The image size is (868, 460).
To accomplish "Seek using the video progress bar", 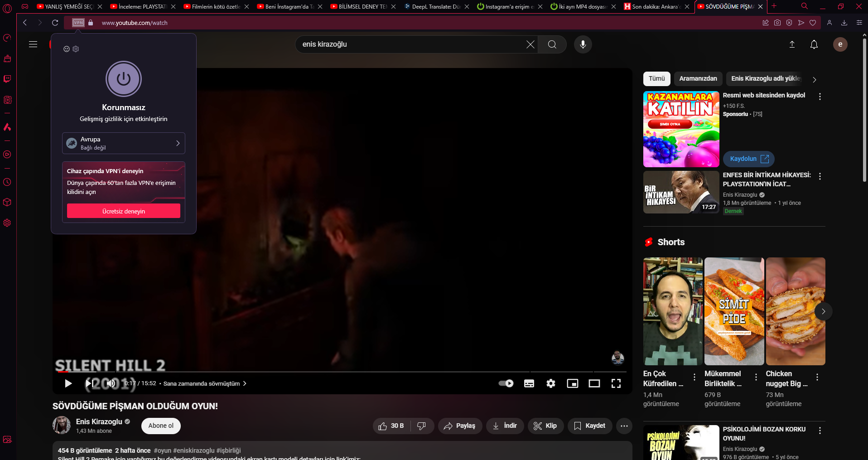I will pos(342,372).
